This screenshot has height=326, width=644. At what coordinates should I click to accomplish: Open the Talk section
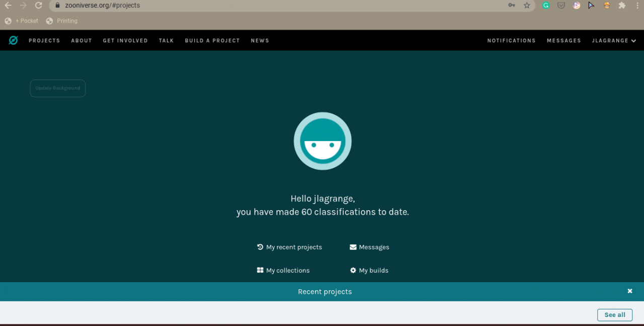pos(166,41)
